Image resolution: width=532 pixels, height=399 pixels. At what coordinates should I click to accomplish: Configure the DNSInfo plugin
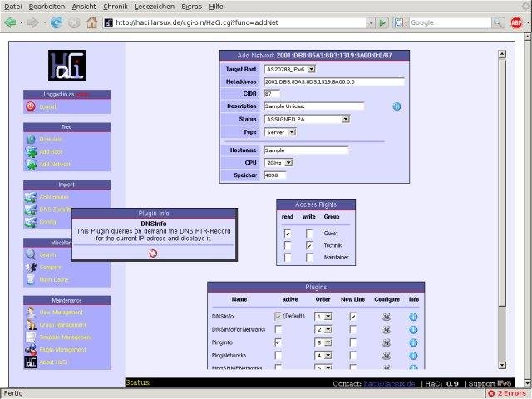[386, 317]
